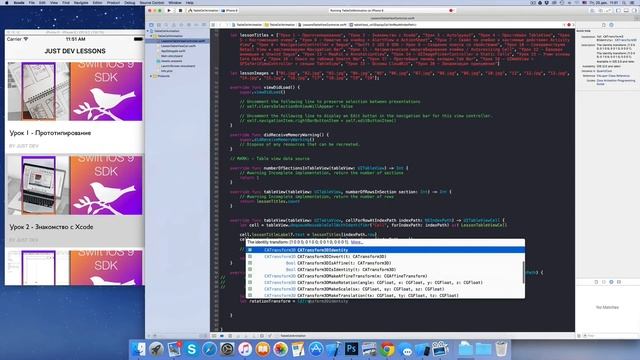Open the related items jump bar menu
The image size is (640, 360).
point(213,25)
